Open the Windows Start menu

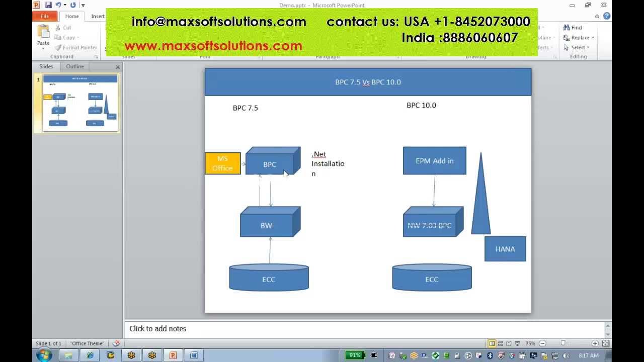(x=44, y=355)
